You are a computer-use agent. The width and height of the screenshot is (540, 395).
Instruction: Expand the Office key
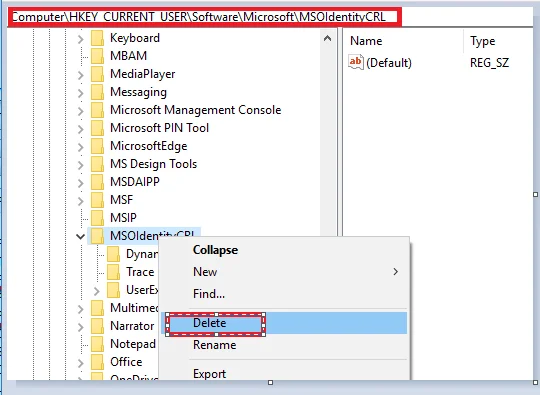pyautogui.click(x=81, y=362)
